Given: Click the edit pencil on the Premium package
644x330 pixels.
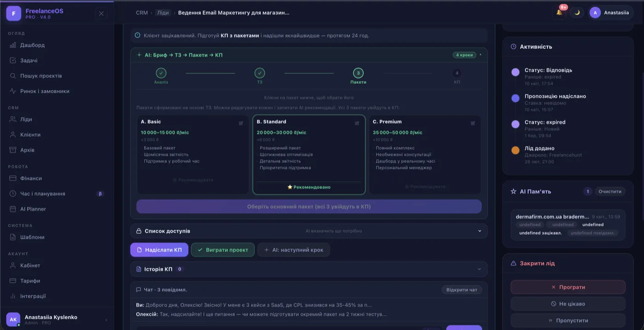Looking at the screenshot, I should pyautogui.click(x=472, y=123).
